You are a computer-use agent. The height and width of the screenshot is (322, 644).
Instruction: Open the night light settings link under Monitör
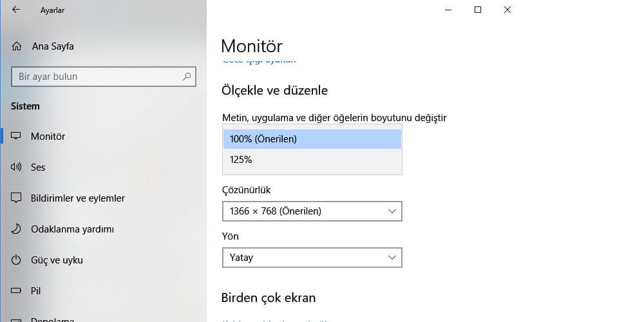(x=259, y=61)
